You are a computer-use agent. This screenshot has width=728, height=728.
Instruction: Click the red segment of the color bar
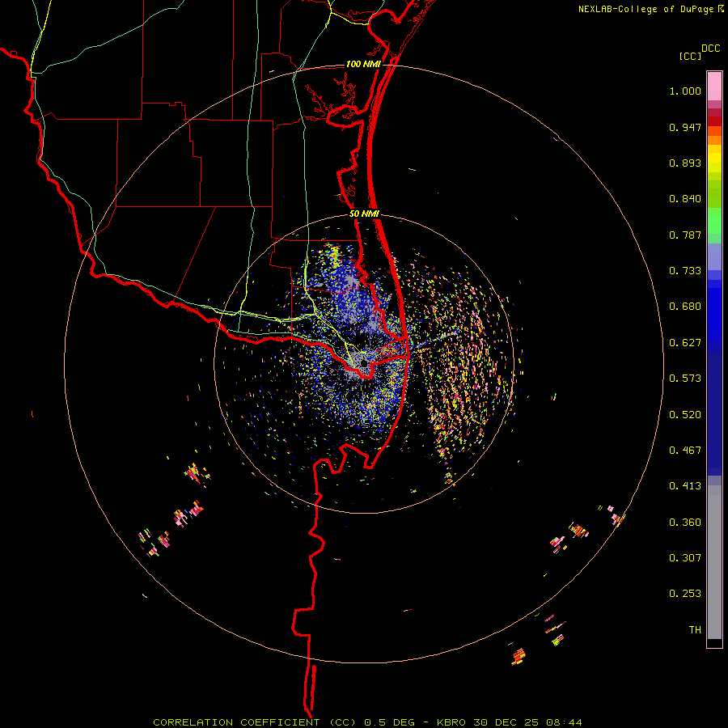pyautogui.click(x=714, y=121)
